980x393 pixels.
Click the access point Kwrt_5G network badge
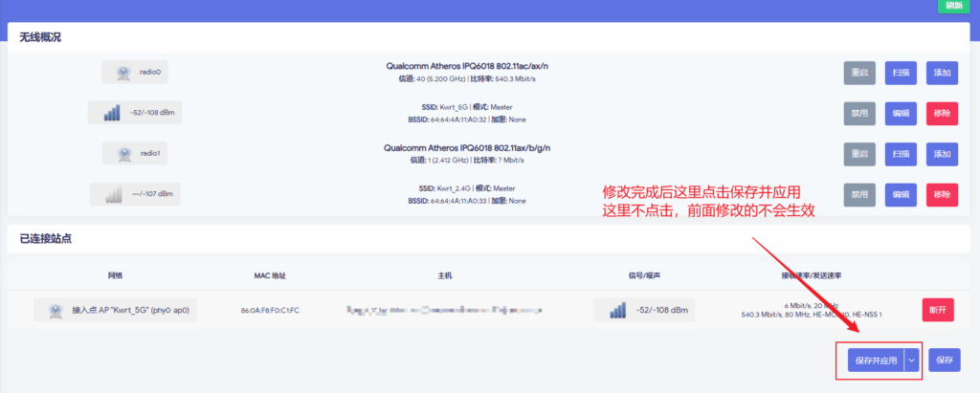[116, 310]
